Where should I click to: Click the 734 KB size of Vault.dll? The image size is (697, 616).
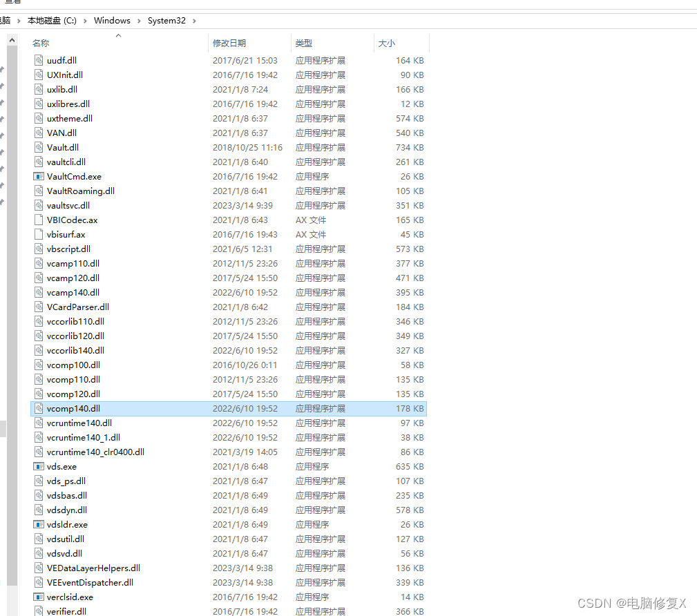(410, 148)
